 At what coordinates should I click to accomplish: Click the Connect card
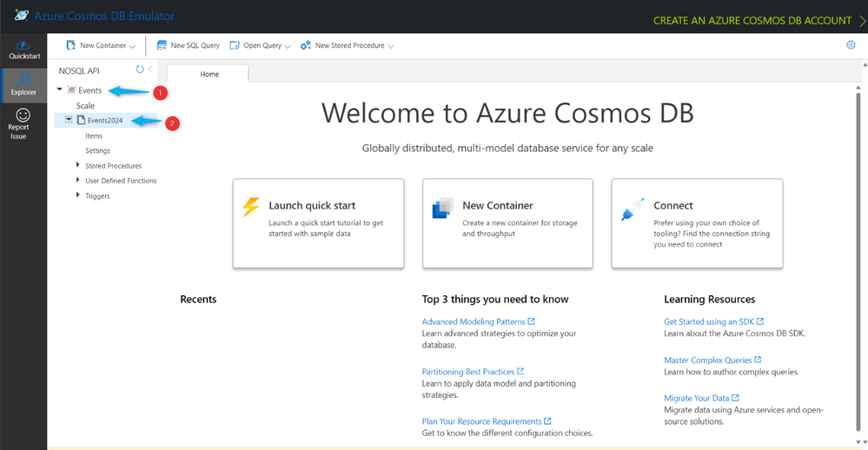(x=697, y=223)
